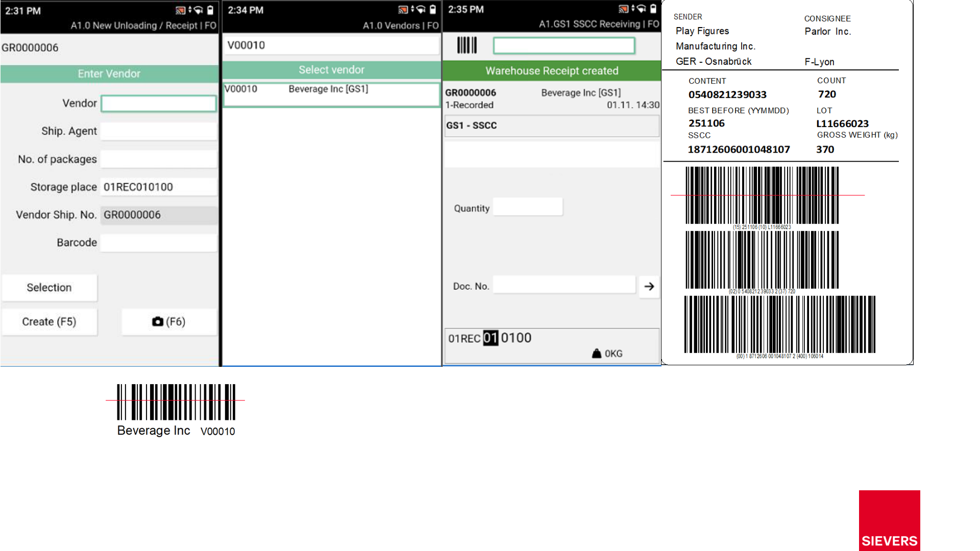Click the 01.11. 14:30 timestamp
This screenshot has height=551, width=980.
(x=633, y=105)
